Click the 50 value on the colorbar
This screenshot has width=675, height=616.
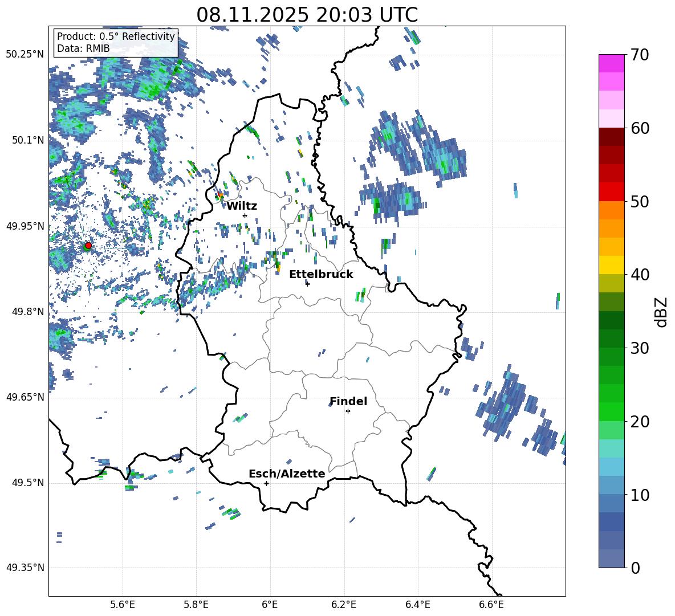point(639,201)
